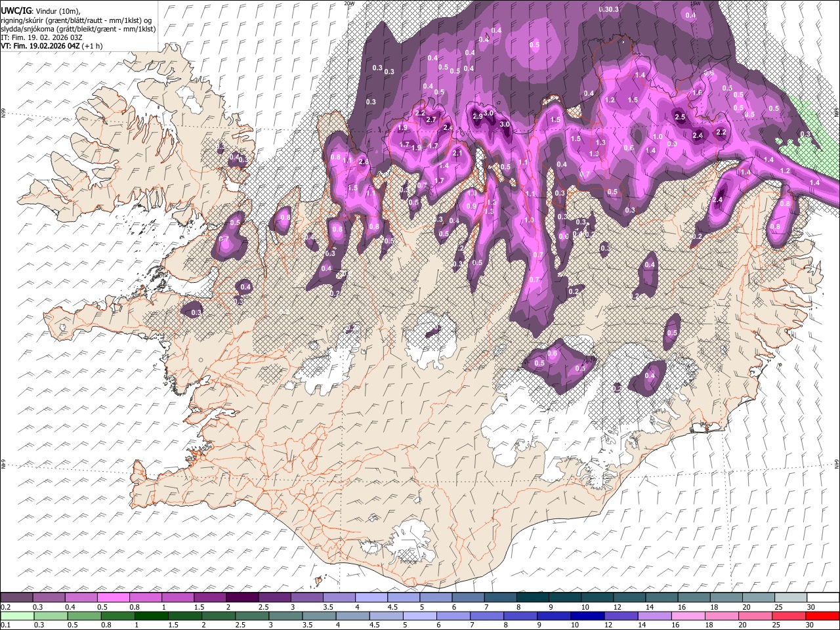This screenshot has width=840, height=630.
Task: Click the dark purple 0.2 swatch in upper legend
Action: point(16,598)
